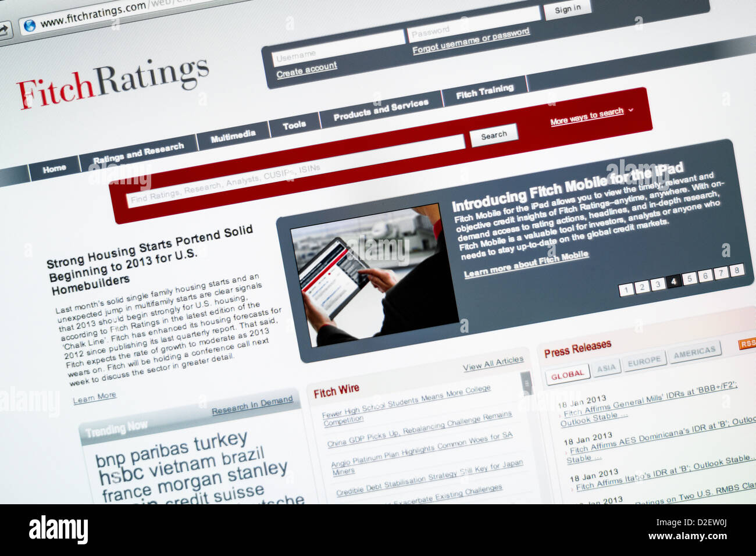Click trending term hsbc
Image resolution: width=756 pixels, height=556 pixels.
(121, 475)
